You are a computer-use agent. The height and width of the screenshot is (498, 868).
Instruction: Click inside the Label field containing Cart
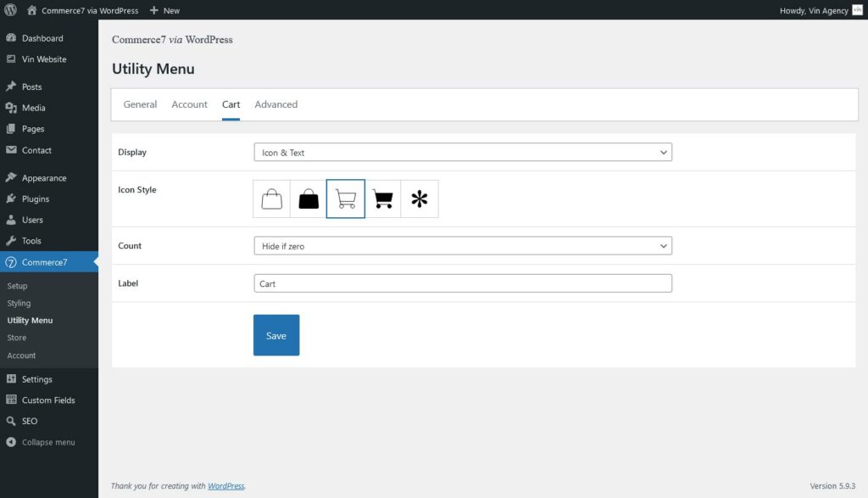coord(462,283)
